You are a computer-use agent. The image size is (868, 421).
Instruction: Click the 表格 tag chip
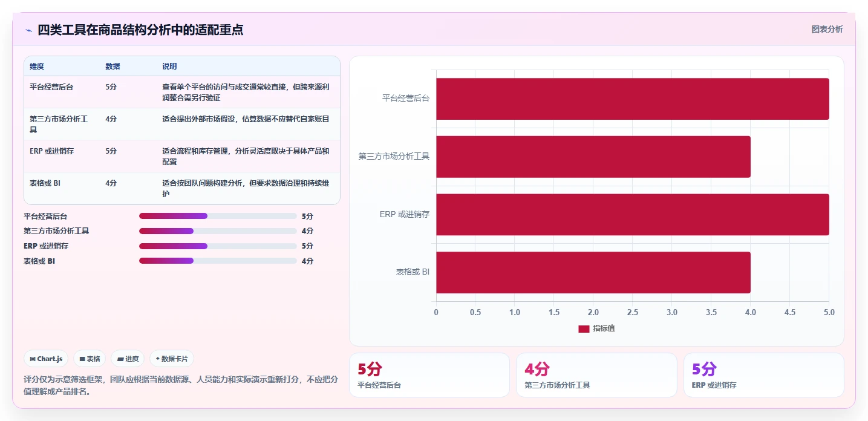[x=90, y=359]
